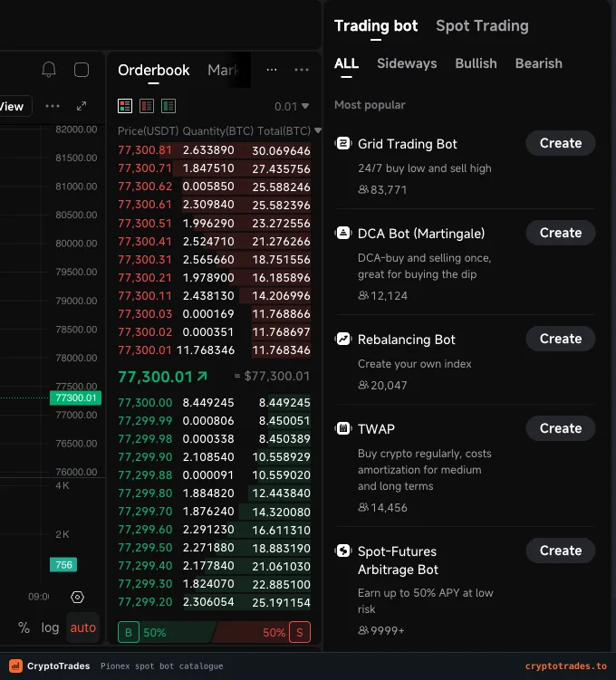Show buy-orders-only orderbook view

168,106
